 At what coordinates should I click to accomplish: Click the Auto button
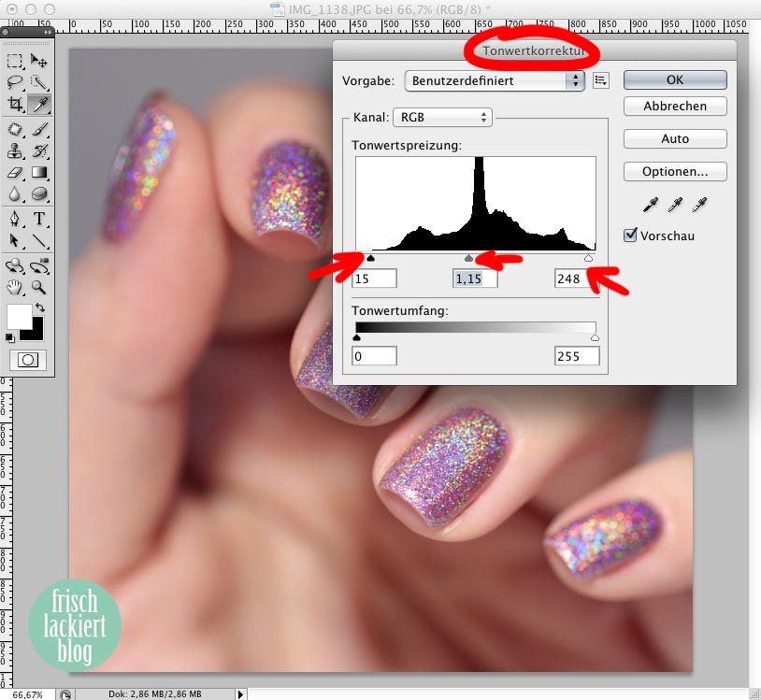pyautogui.click(x=675, y=138)
